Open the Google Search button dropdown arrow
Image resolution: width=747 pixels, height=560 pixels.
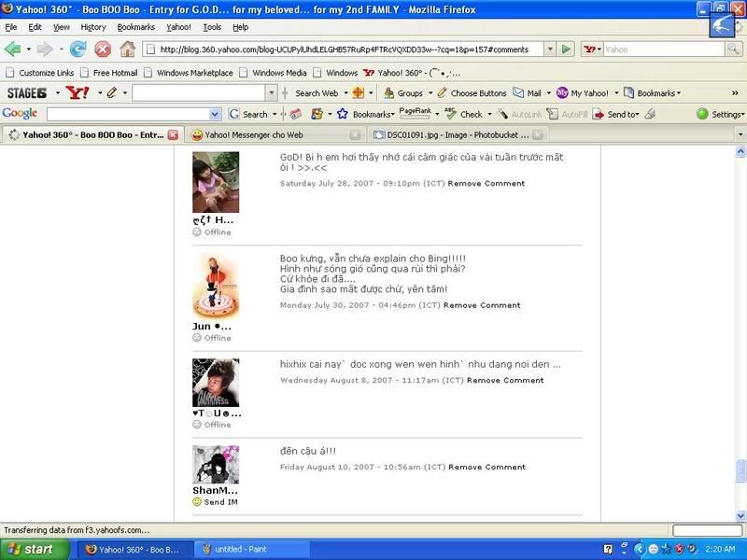tap(275, 114)
